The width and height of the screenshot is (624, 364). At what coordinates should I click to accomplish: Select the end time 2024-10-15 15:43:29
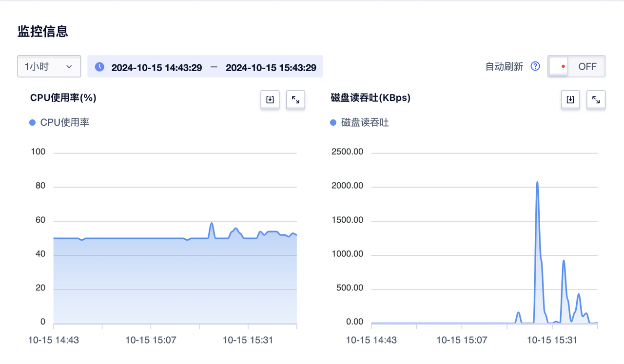click(272, 67)
